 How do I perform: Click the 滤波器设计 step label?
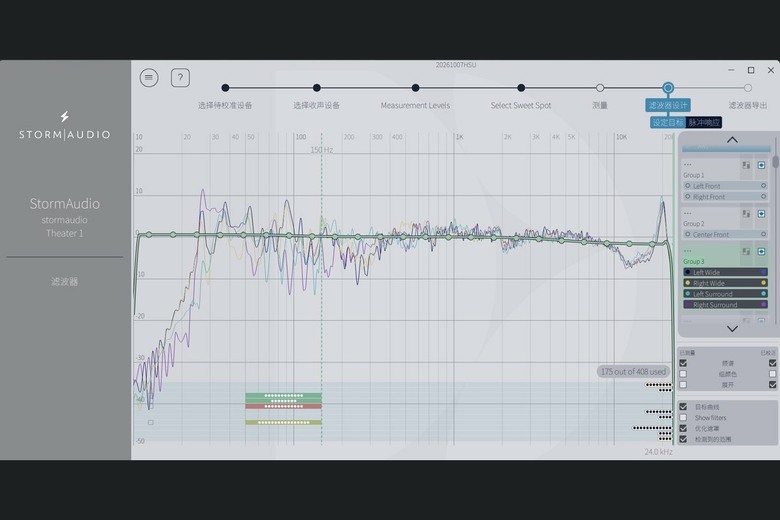point(668,105)
